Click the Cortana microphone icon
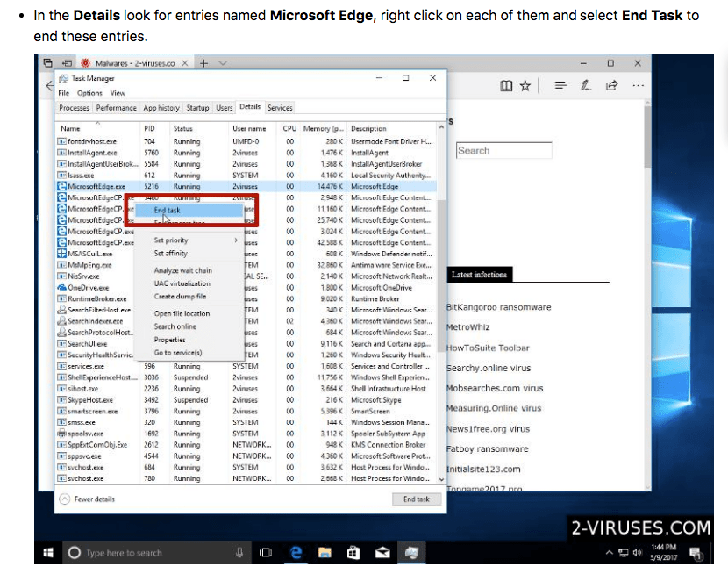The image size is (728, 574). click(x=239, y=553)
